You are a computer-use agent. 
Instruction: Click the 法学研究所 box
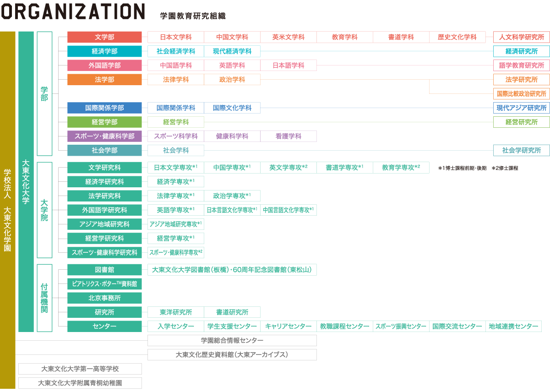(x=522, y=80)
